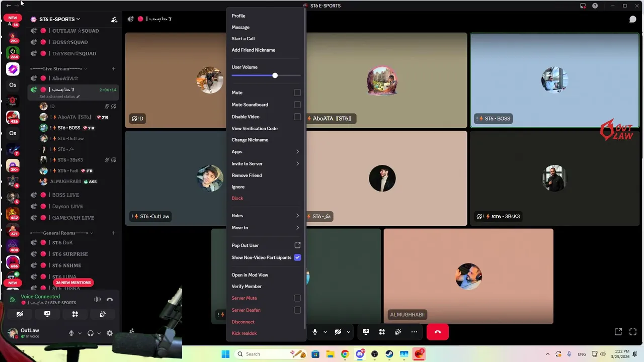Click the 36 New Mentions pill

point(73,283)
